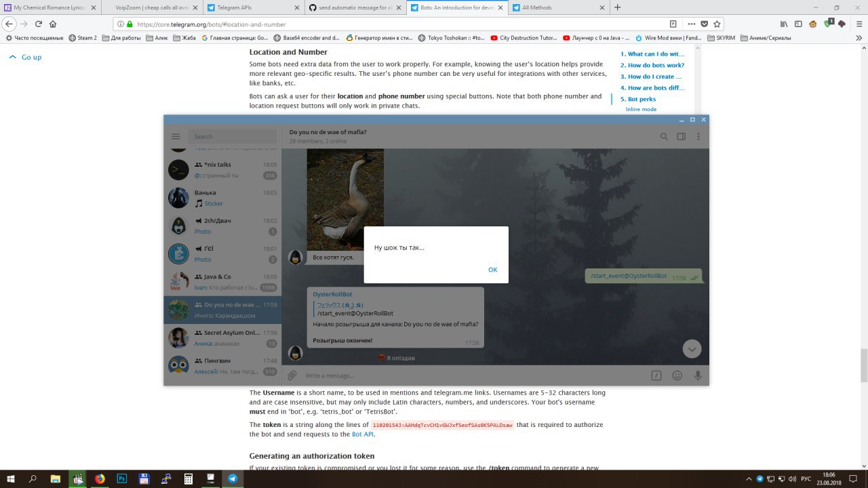Open the 'Пингвин' chat
868x488 pixels.
coord(222,365)
